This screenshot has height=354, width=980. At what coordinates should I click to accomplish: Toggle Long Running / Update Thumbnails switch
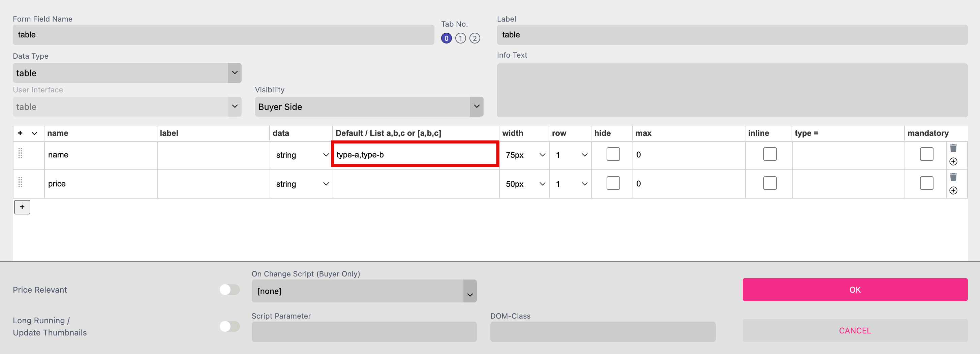(x=229, y=326)
